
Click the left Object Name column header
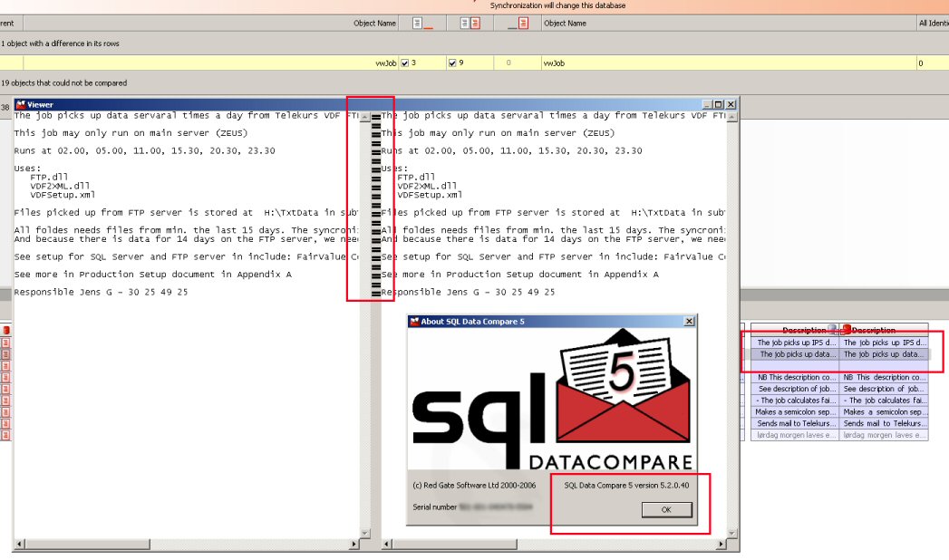tap(373, 23)
